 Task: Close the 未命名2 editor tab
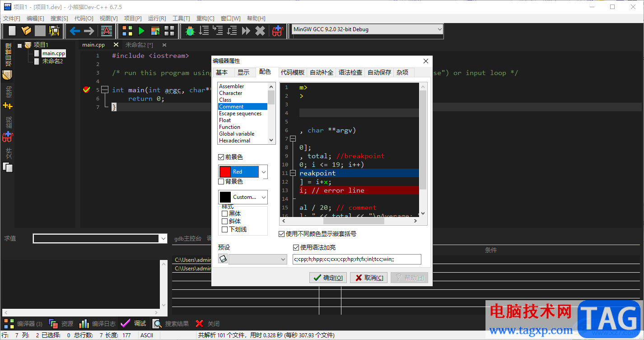pyautogui.click(x=164, y=45)
